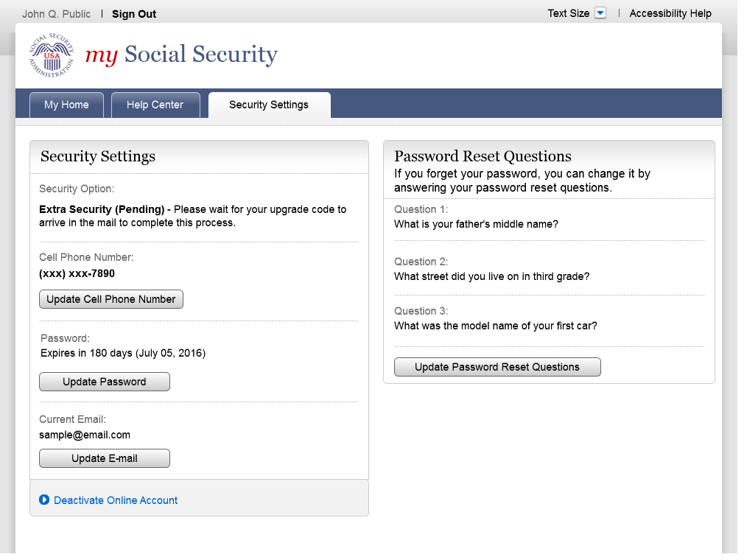Click the Text Size label
The image size is (744, 560).
pyautogui.click(x=568, y=13)
